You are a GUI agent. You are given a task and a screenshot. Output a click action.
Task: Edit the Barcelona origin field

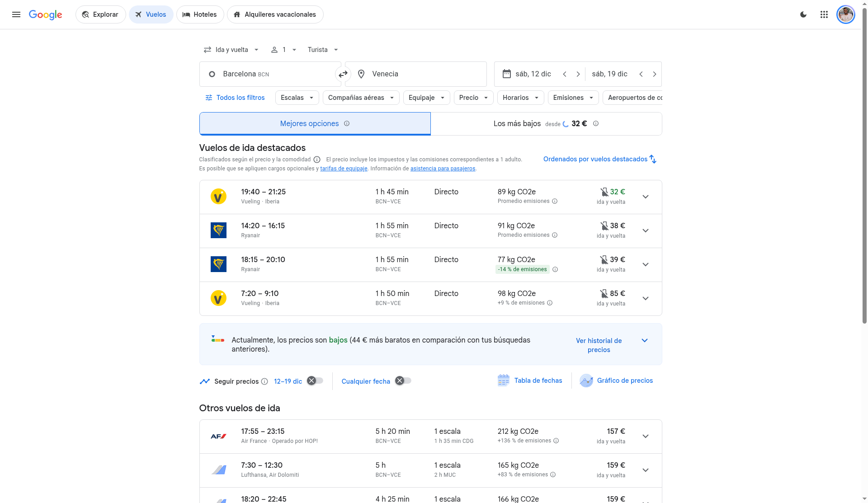tap(270, 74)
